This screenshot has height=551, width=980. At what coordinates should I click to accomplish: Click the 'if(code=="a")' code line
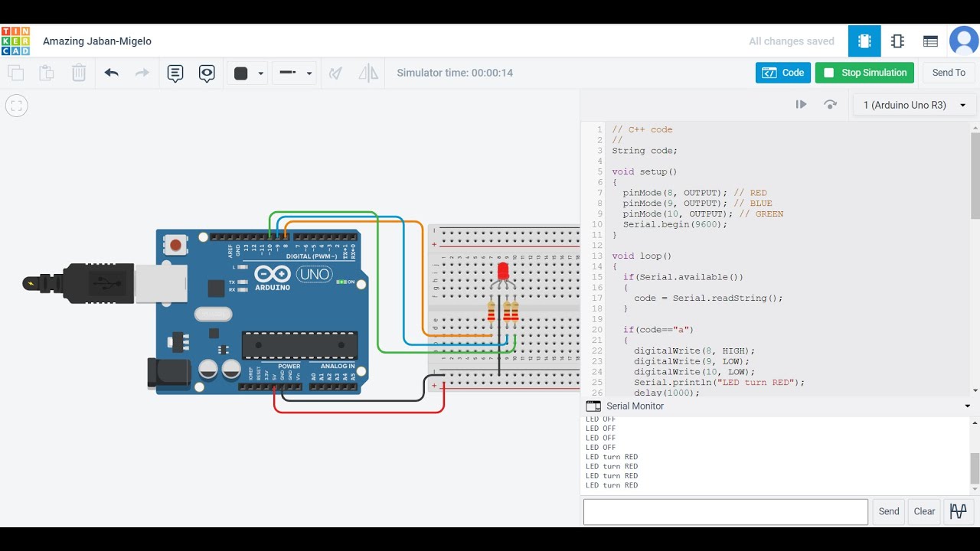click(658, 330)
